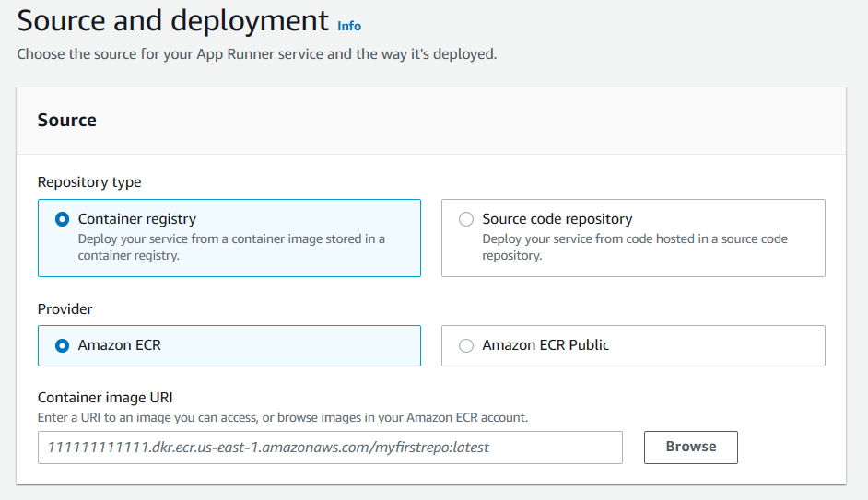
Task: Click the Source section header
Action: click(x=67, y=120)
